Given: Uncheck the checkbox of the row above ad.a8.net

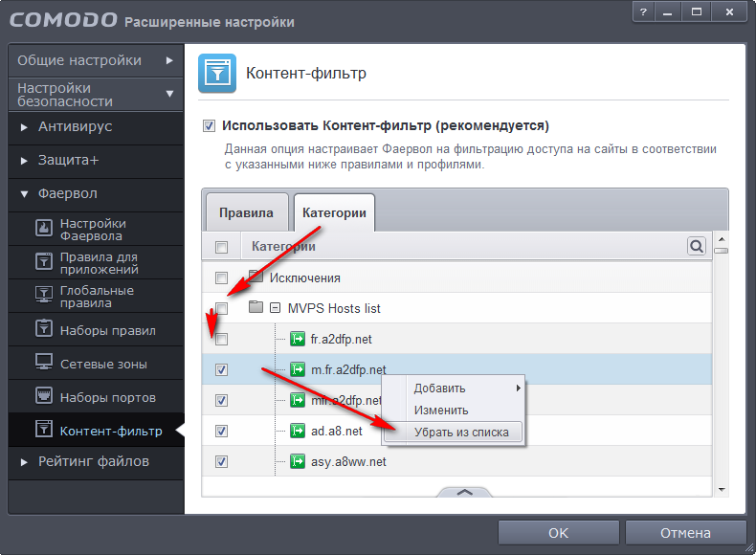Looking at the screenshot, I should tap(221, 400).
